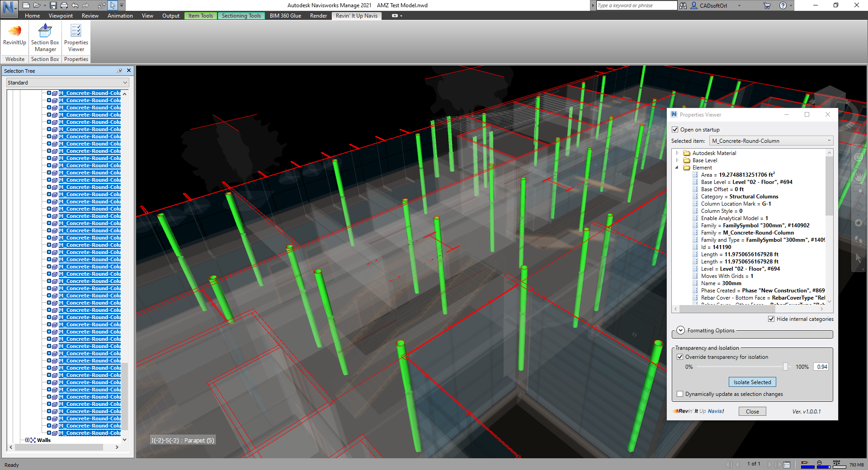Open the Render ribbon tab

tap(318, 16)
